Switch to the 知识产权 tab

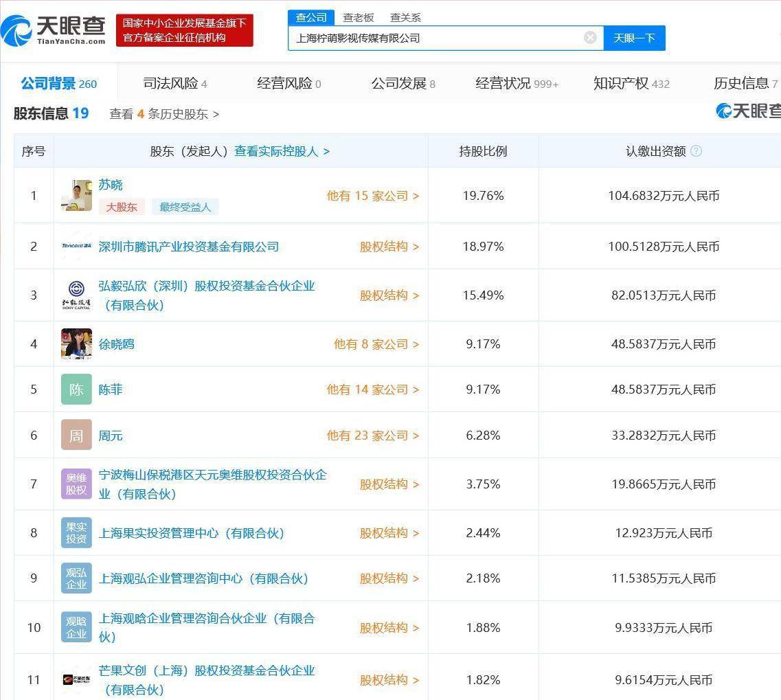pyautogui.click(x=631, y=84)
